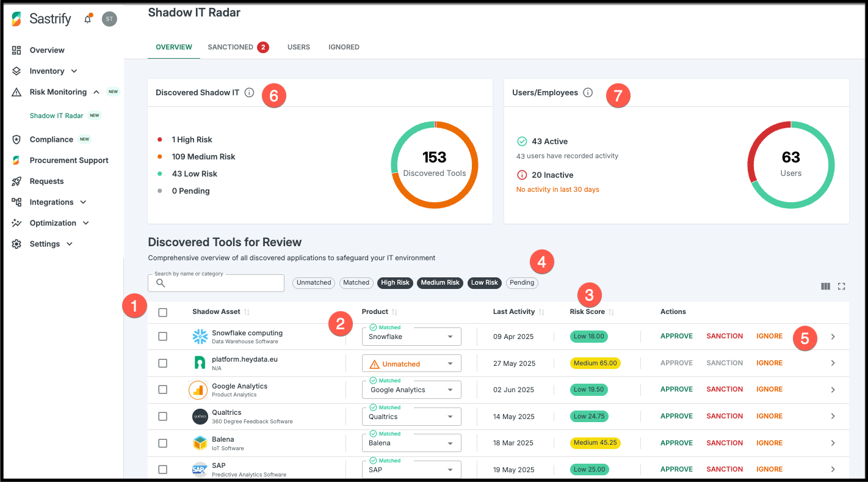Viewport: 868px width, 482px height.
Task: Click info icon beside Users/Employees
Action: coord(588,93)
